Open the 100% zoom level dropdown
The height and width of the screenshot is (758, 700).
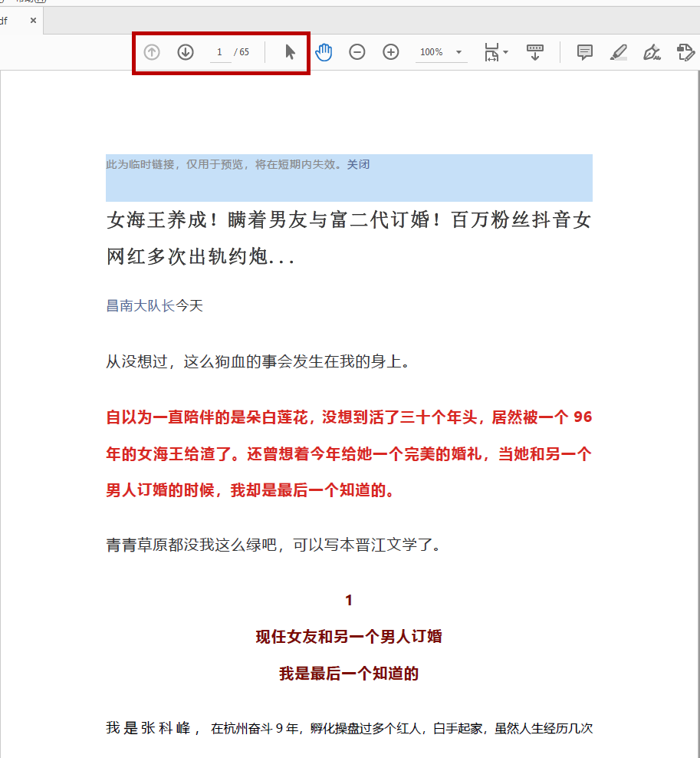click(441, 52)
